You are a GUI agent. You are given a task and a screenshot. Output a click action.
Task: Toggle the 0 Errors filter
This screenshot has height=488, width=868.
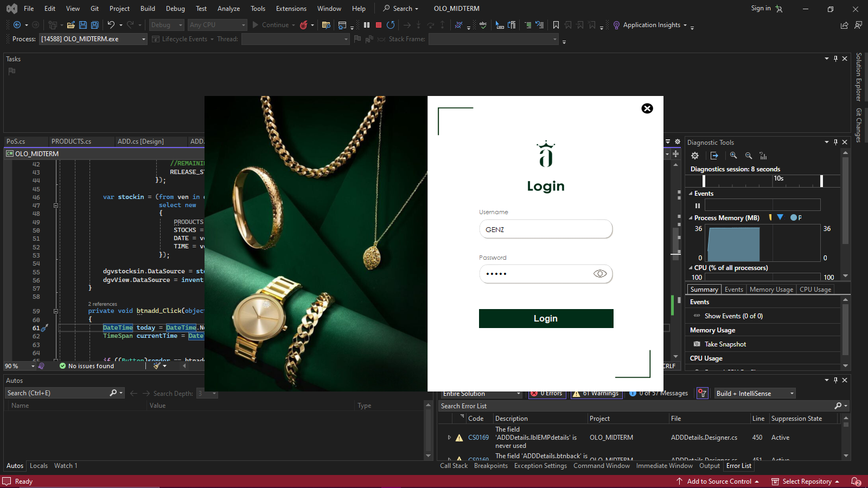click(547, 394)
